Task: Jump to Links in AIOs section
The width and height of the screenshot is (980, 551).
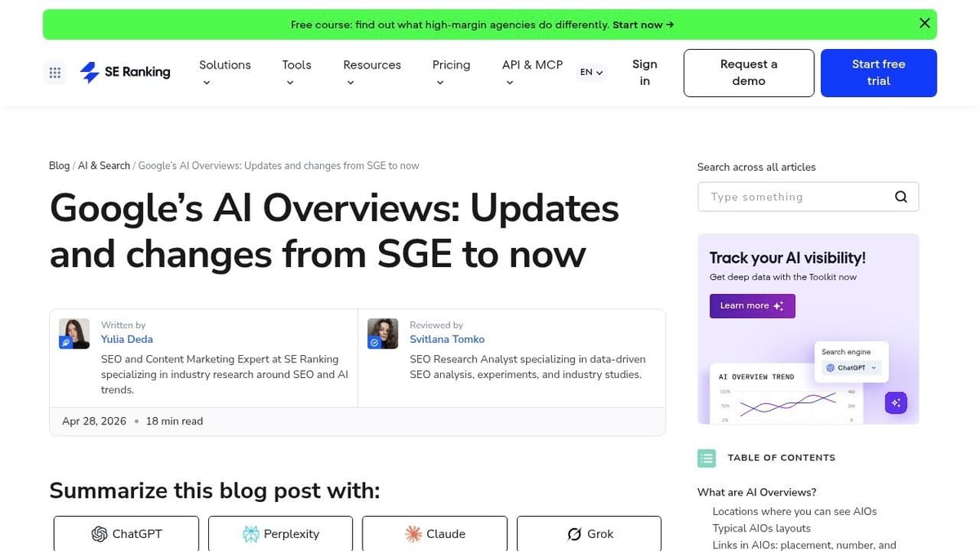Action: click(x=804, y=544)
